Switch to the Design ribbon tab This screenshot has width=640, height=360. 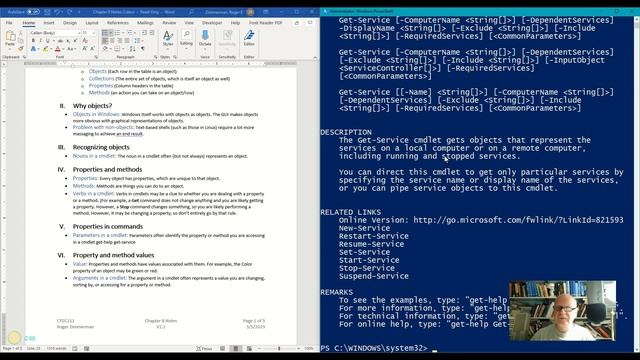click(70, 23)
